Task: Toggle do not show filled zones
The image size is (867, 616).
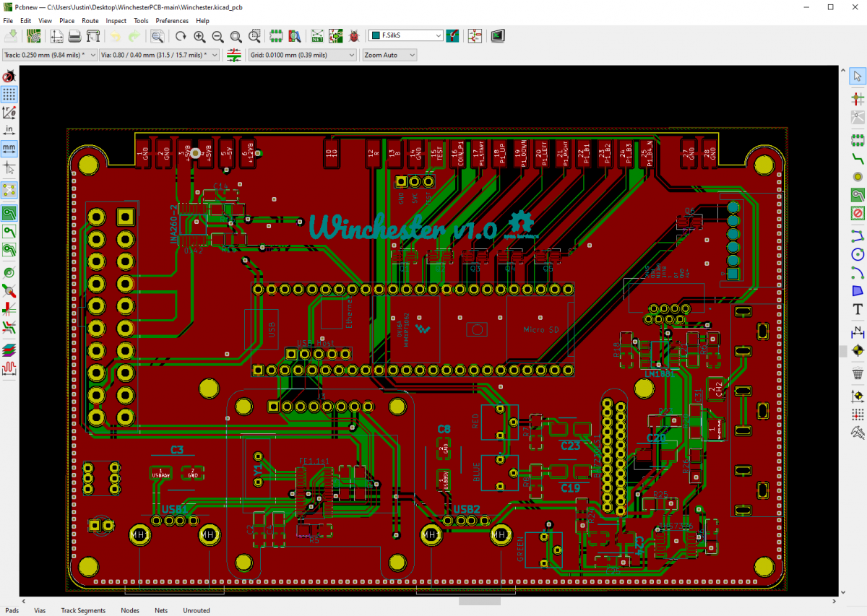Action: tap(9, 231)
